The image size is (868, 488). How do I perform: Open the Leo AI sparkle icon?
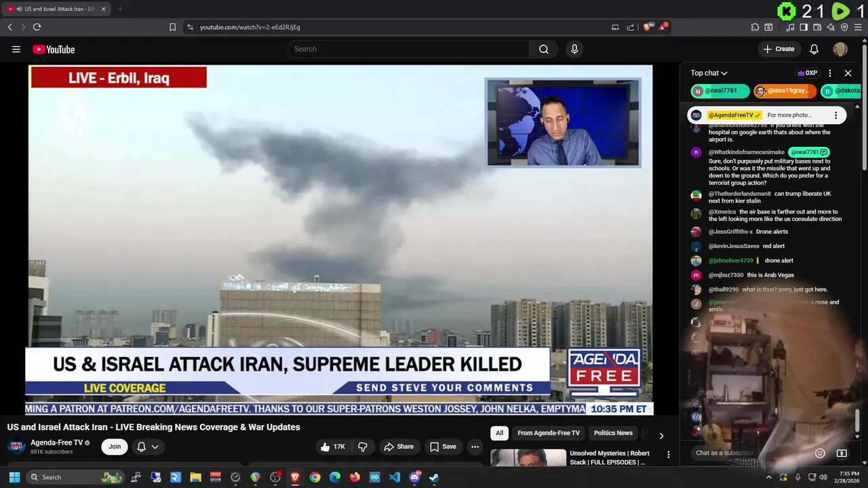(x=831, y=27)
